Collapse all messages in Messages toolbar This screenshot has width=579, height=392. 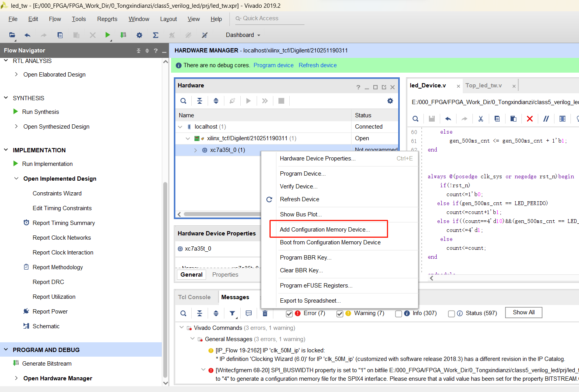[199, 313]
